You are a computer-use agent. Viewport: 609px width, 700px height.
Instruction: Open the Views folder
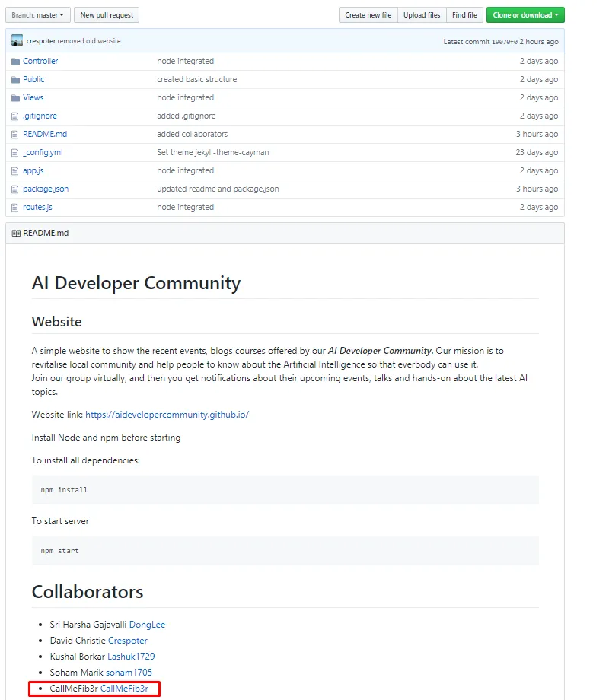(33, 97)
